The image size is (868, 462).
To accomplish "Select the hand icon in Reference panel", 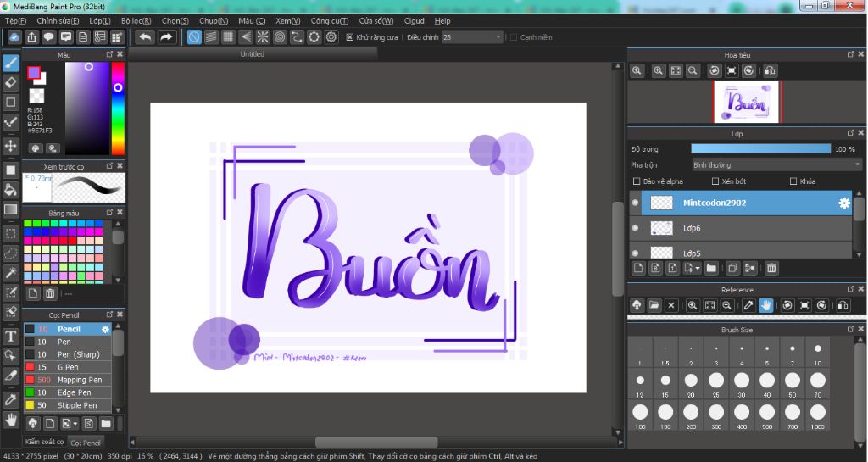I will coord(765,305).
